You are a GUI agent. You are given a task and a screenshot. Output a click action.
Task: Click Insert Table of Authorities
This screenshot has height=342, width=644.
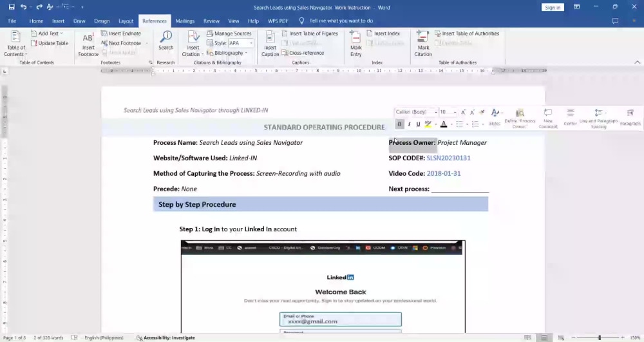(467, 33)
